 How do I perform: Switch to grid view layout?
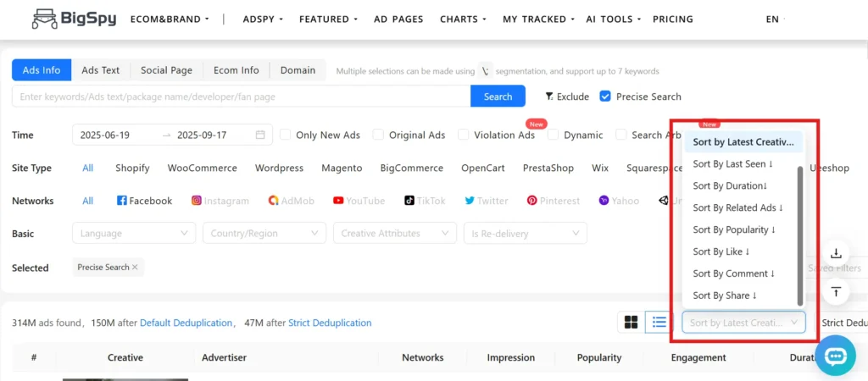(x=631, y=323)
